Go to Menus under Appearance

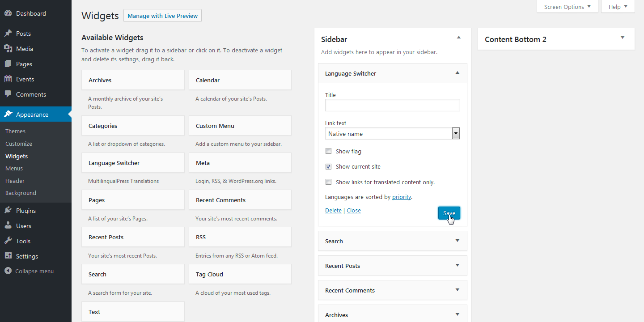(14, 168)
